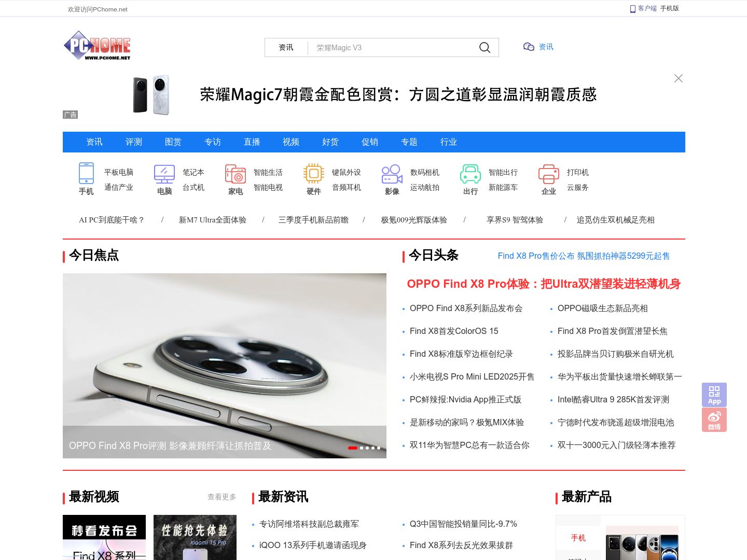The image size is (747, 560).
Task: Open 'OPPO磁吸生态新品亮相' headline
Action: click(x=603, y=309)
